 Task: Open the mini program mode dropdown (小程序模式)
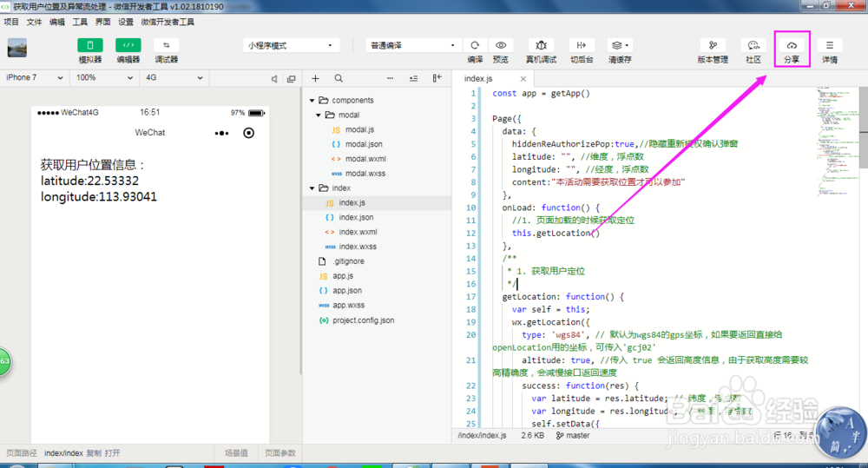click(x=291, y=45)
